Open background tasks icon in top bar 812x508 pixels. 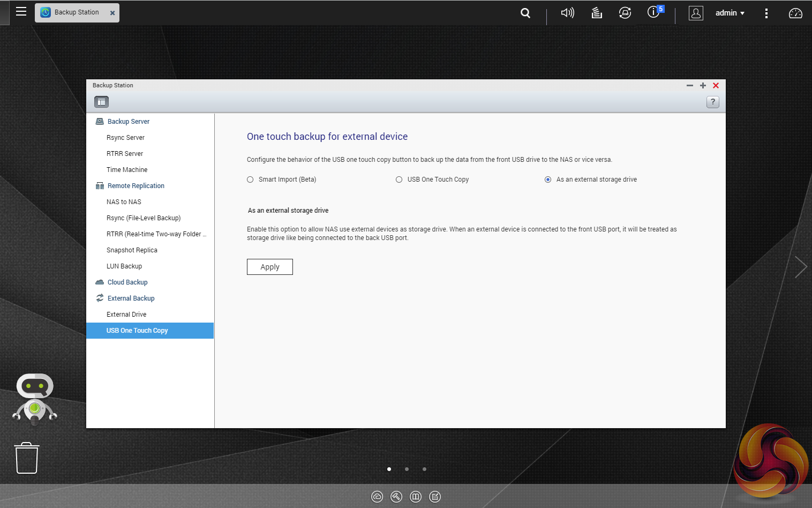pos(597,13)
